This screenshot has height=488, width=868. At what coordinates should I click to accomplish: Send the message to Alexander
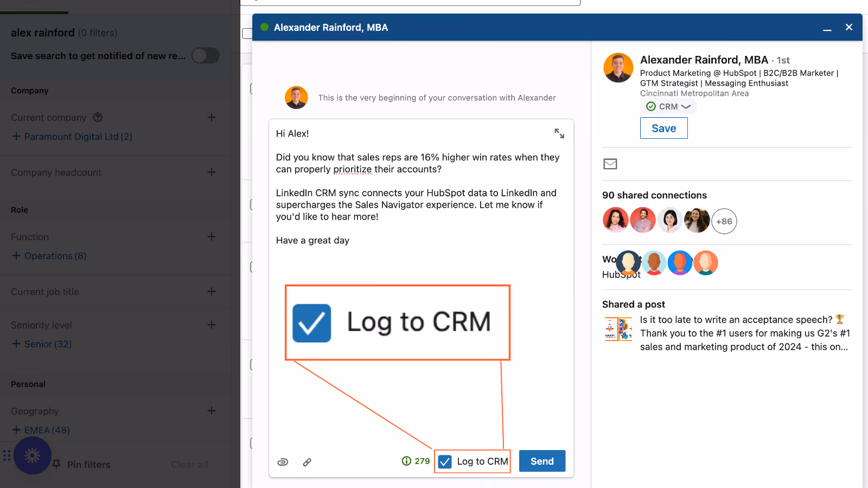pos(542,461)
